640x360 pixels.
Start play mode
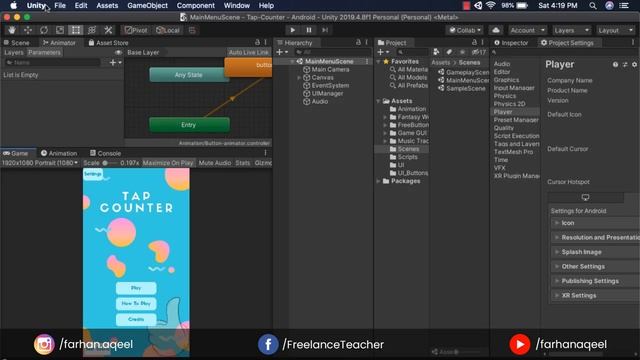coord(293,30)
